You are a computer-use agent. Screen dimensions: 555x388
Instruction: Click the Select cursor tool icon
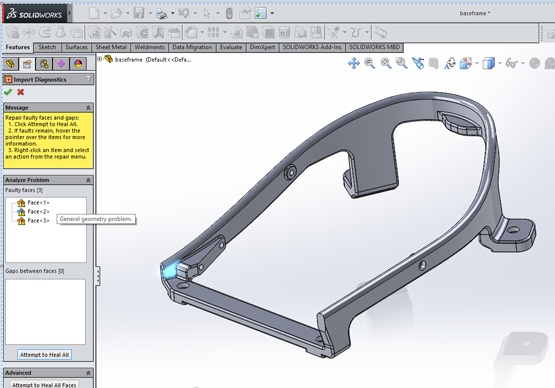(207, 14)
